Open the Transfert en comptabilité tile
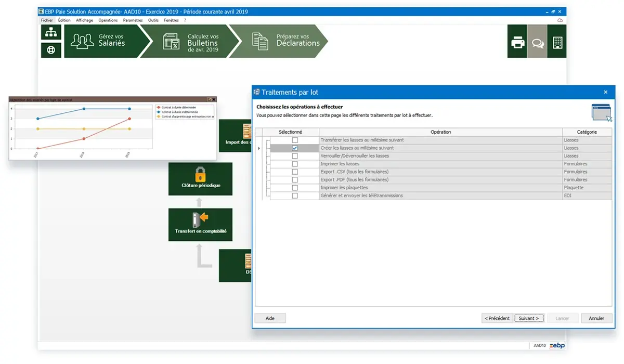 (200, 225)
